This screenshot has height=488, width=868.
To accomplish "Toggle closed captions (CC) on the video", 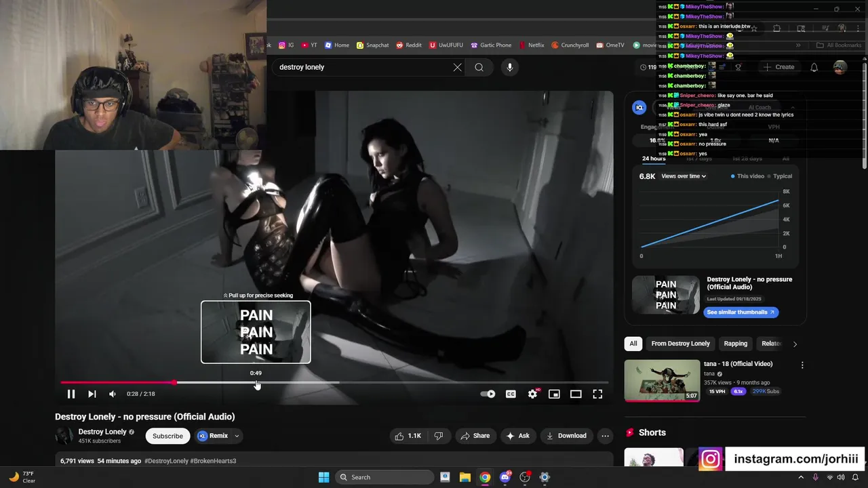I will pyautogui.click(x=511, y=394).
